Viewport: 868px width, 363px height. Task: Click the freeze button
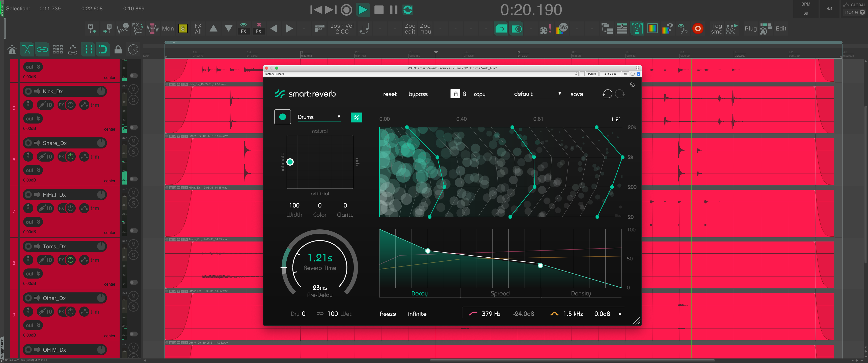coord(388,314)
